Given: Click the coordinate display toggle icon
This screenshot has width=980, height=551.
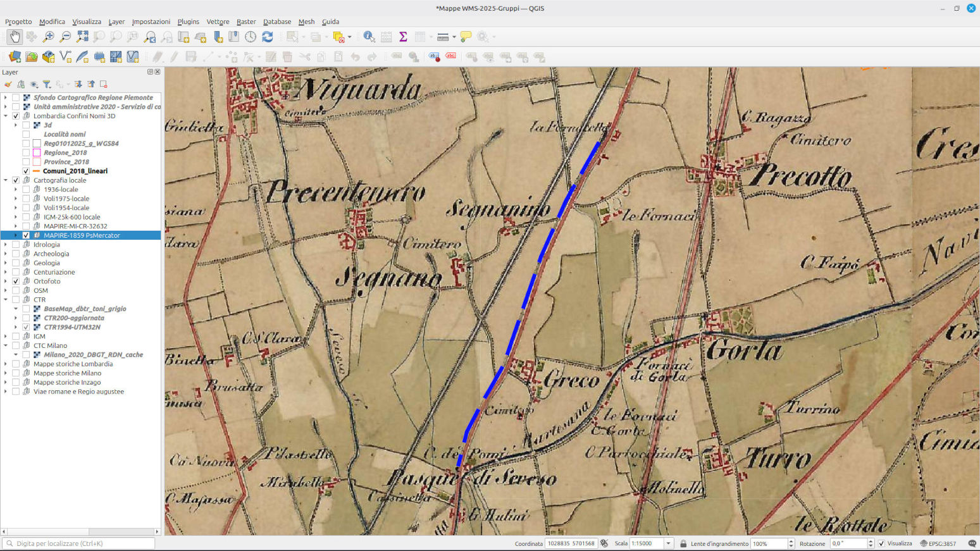Looking at the screenshot, I should 604,543.
